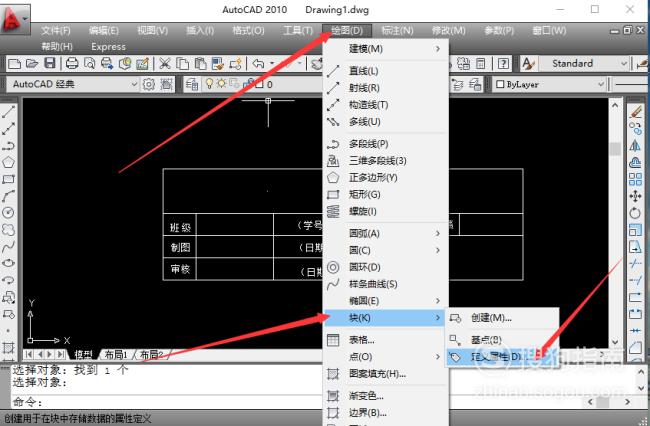650x426 pixels.
Task: Click the Paste clipboard icon
Action: click(201, 63)
